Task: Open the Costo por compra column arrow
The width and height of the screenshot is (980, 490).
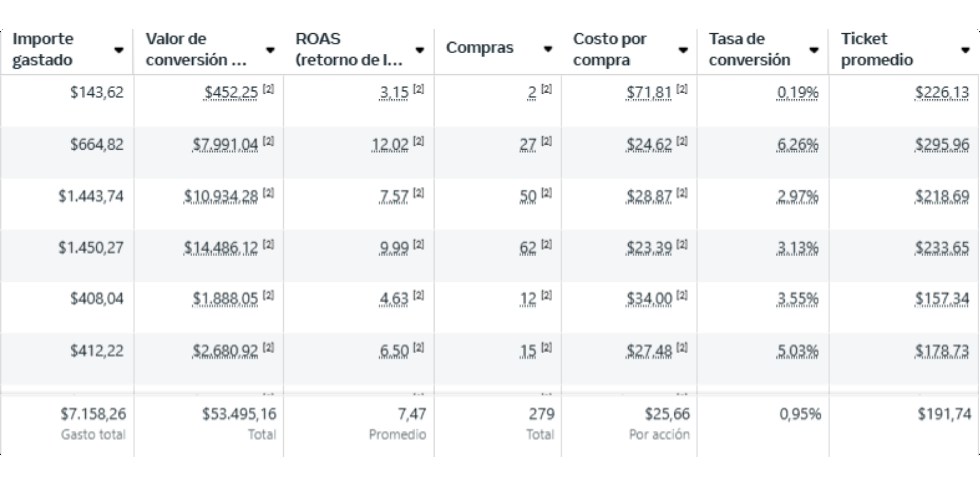Action: pyautogui.click(x=683, y=50)
